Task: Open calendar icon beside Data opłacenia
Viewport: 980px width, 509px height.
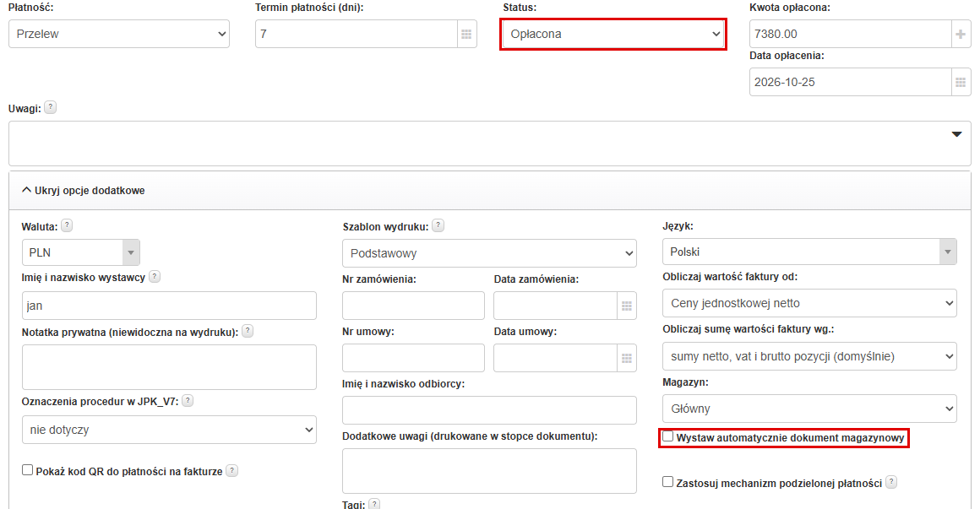Action: click(961, 82)
